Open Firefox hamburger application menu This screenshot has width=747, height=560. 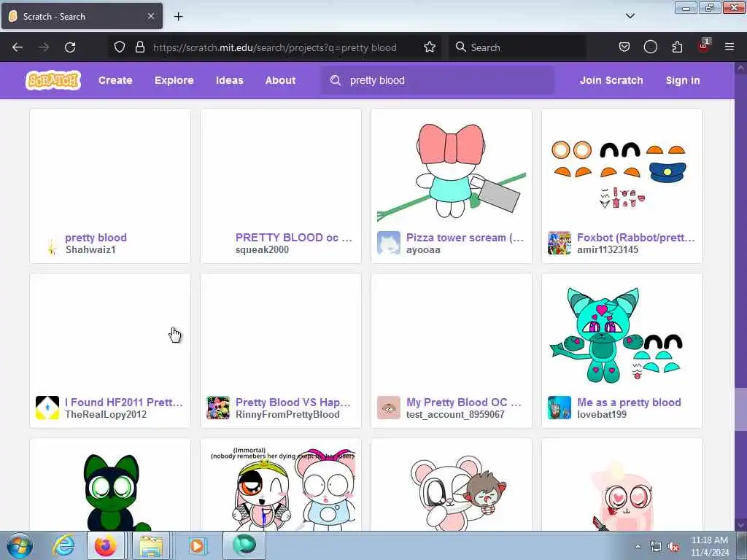(x=729, y=47)
